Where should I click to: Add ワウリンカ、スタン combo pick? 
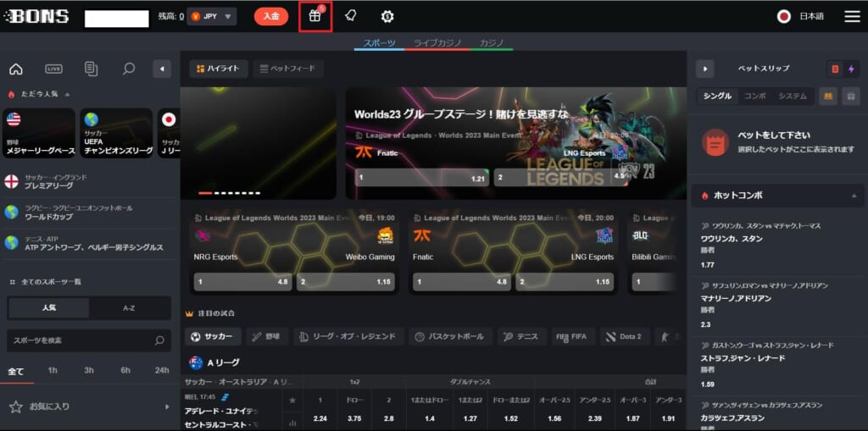777,245
